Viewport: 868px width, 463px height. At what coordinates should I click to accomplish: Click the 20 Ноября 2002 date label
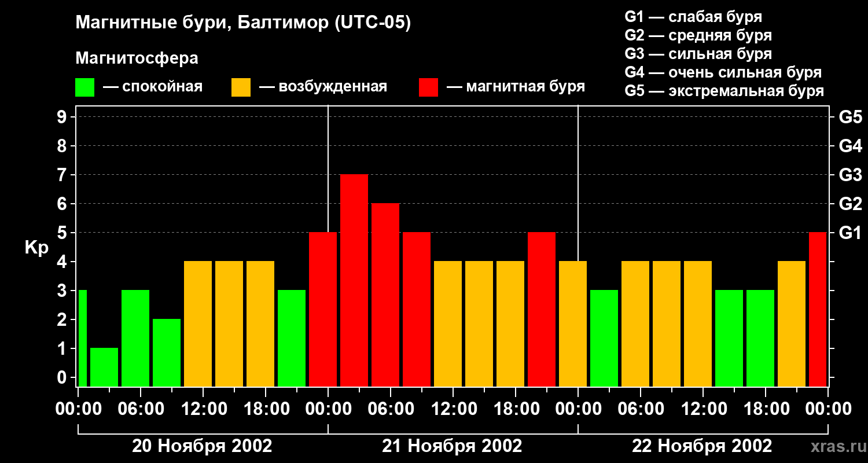tap(202, 446)
